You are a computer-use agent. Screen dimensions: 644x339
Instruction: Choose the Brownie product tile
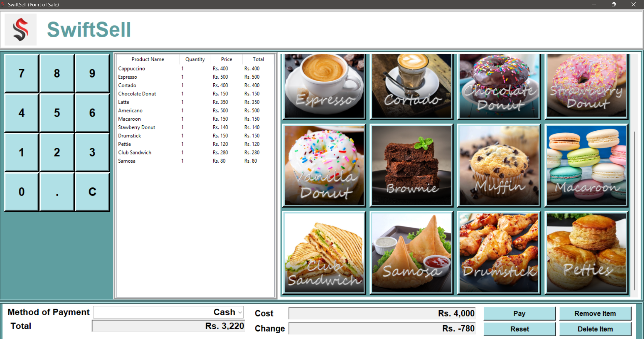point(412,165)
